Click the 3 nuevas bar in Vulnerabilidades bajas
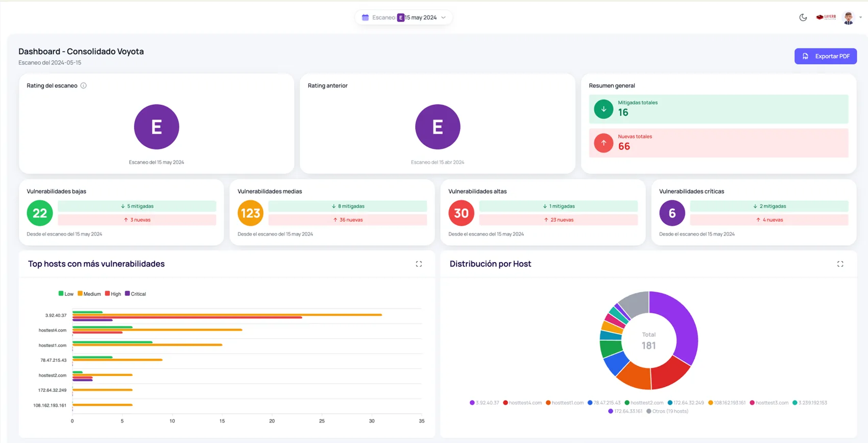 click(137, 220)
